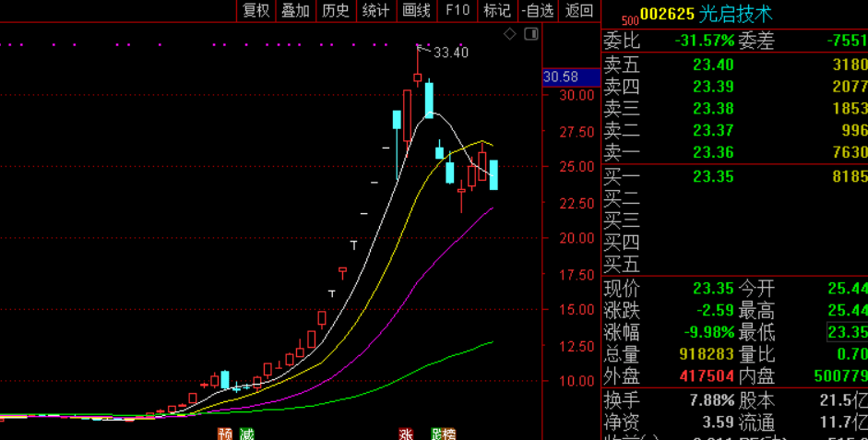Open the 复权 adjustment menu

pyautogui.click(x=256, y=11)
